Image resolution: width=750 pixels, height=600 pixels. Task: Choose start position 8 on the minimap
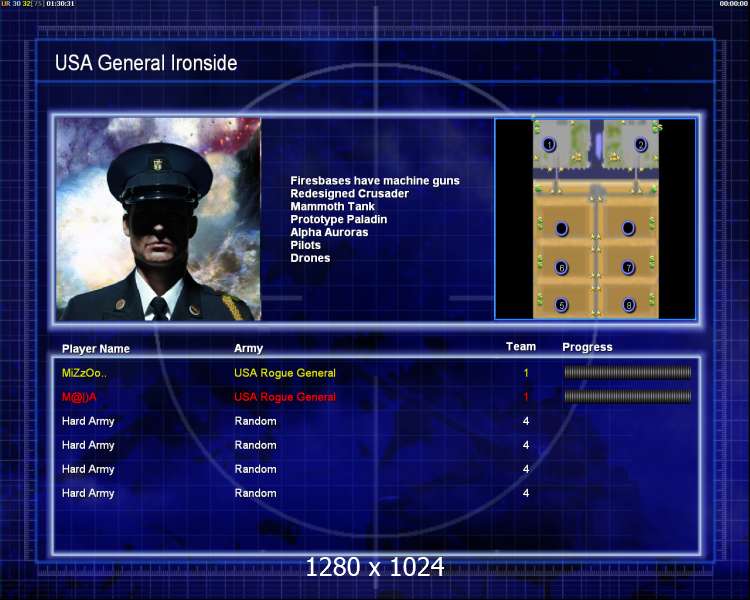[x=629, y=304]
